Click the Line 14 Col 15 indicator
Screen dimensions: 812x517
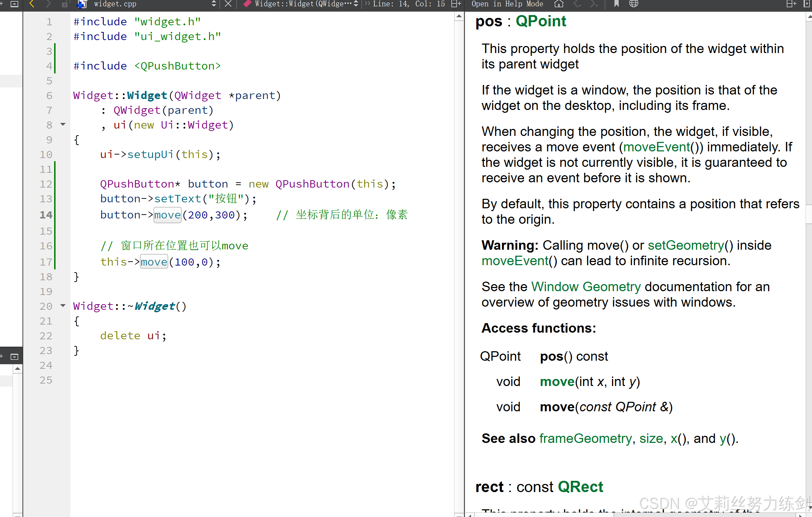pyautogui.click(x=409, y=4)
